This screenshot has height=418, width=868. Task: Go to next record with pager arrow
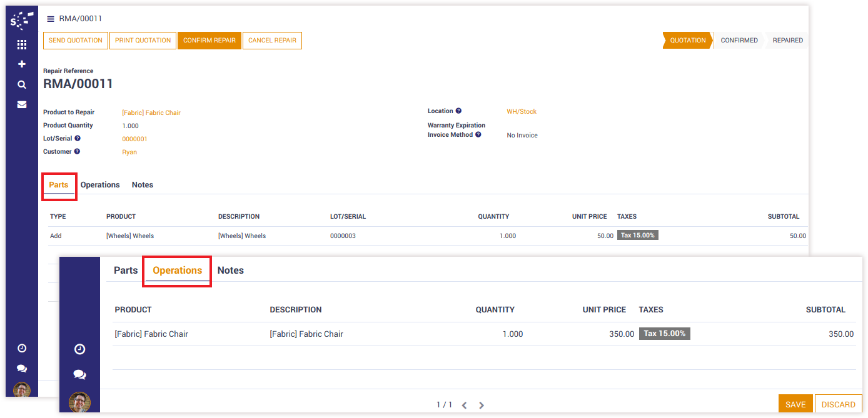(x=481, y=405)
